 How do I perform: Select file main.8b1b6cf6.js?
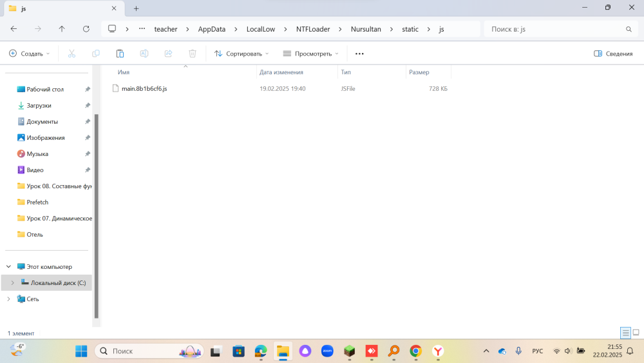(144, 88)
